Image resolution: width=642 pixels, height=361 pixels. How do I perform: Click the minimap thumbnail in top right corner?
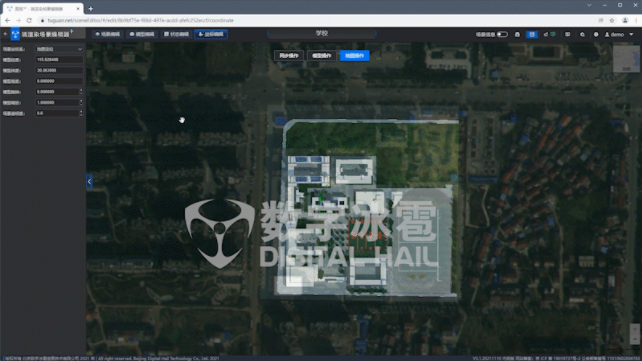tap(626, 59)
